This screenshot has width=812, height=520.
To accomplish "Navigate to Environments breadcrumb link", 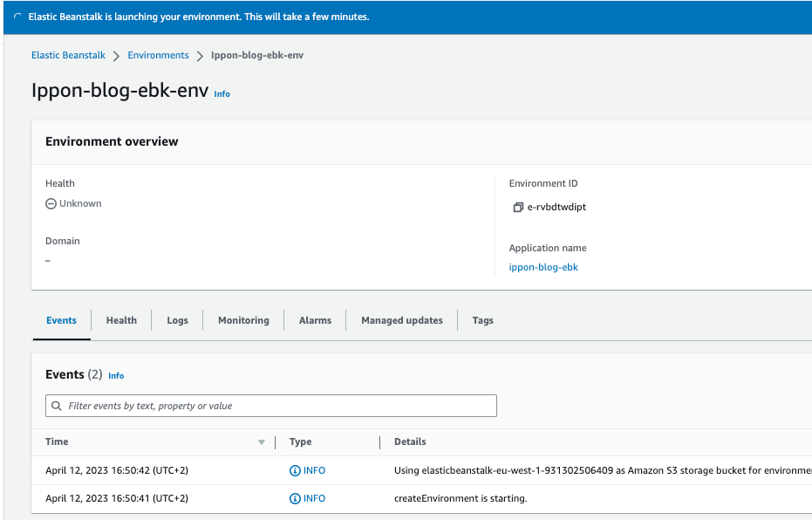I will (158, 55).
